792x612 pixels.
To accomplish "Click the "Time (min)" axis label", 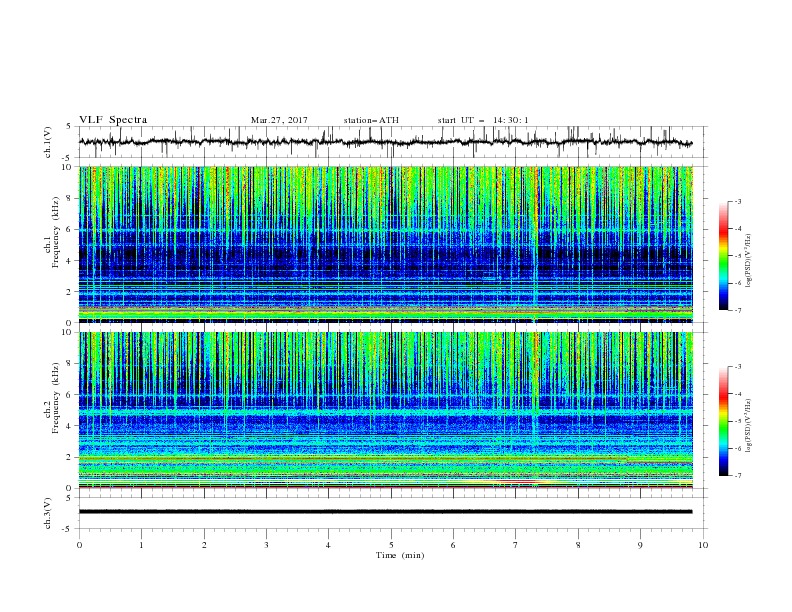I will (400, 555).
